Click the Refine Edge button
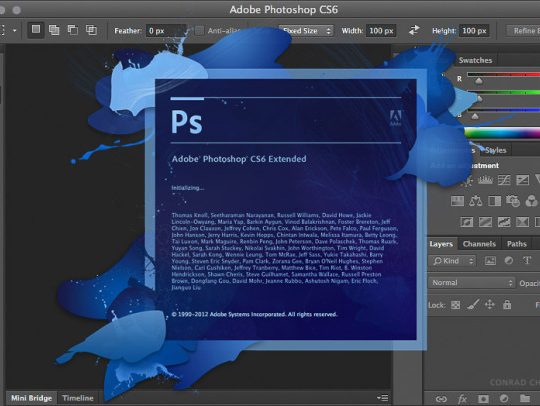This screenshot has height=406, width=540. coord(524,31)
